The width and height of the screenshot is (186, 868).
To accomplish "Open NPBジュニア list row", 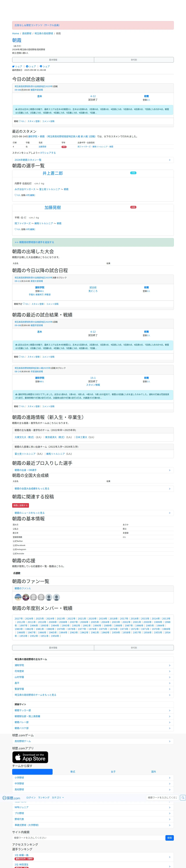I will [93, 807].
